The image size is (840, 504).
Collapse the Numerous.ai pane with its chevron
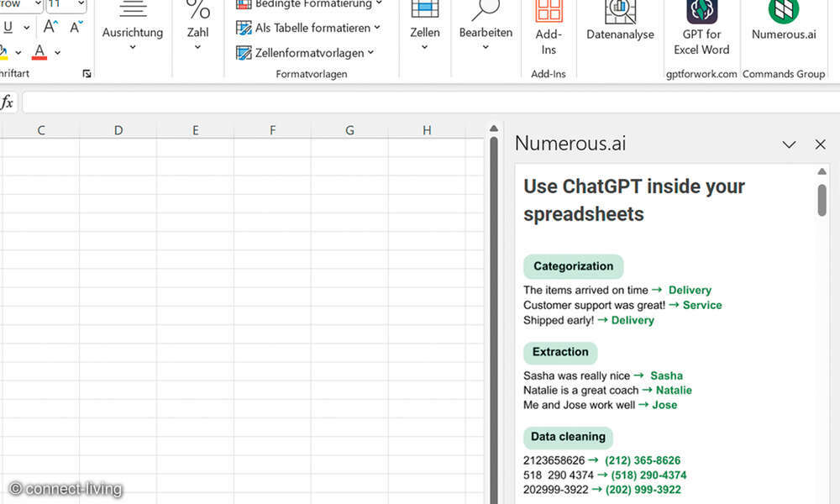point(789,144)
